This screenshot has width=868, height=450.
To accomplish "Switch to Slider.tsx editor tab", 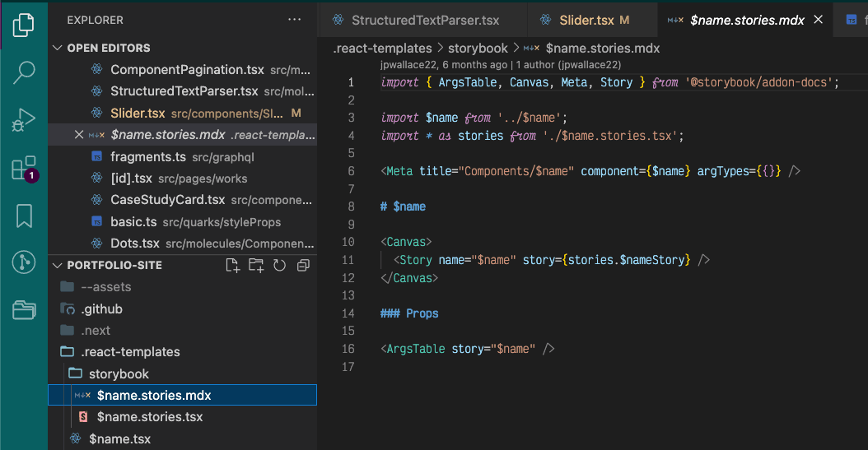I will click(586, 20).
